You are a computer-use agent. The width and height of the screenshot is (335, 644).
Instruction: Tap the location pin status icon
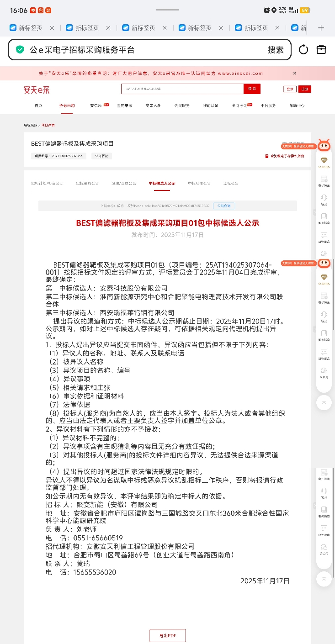[274, 10]
